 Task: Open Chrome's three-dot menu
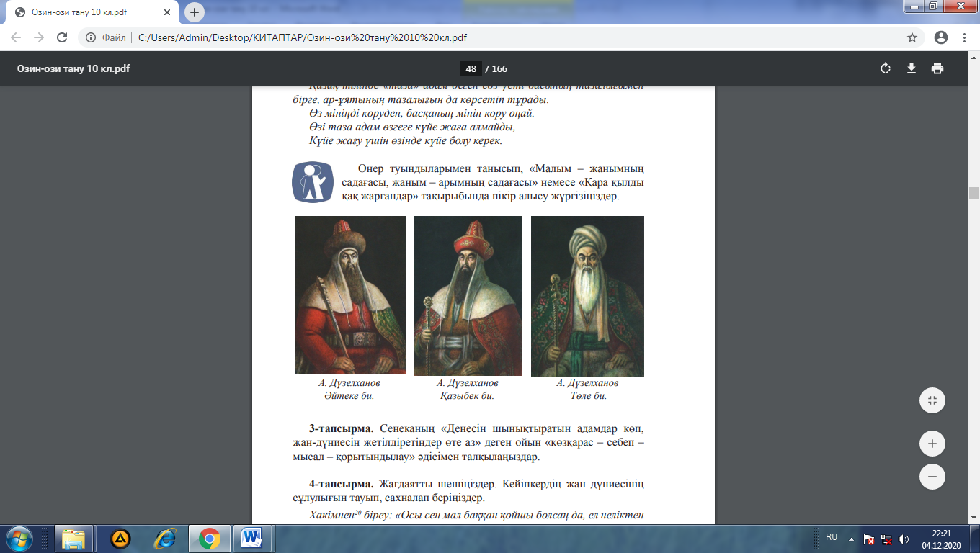[965, 37]
